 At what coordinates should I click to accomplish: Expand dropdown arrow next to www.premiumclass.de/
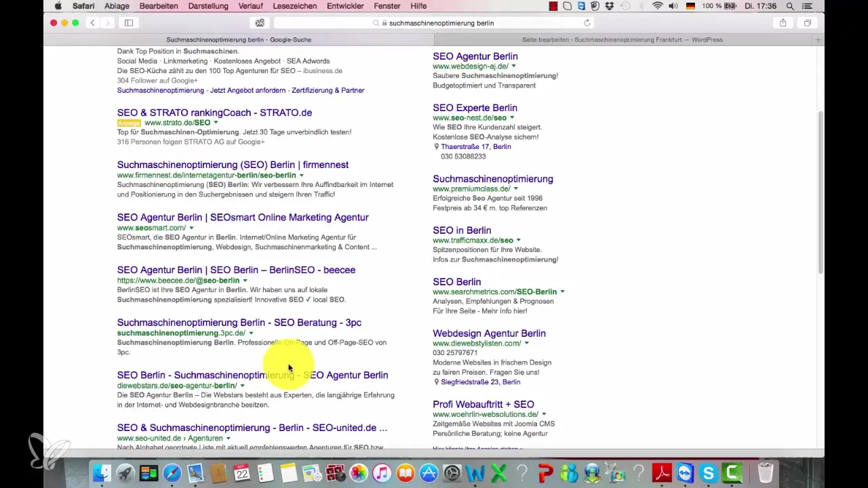click(x=516, y=189)
